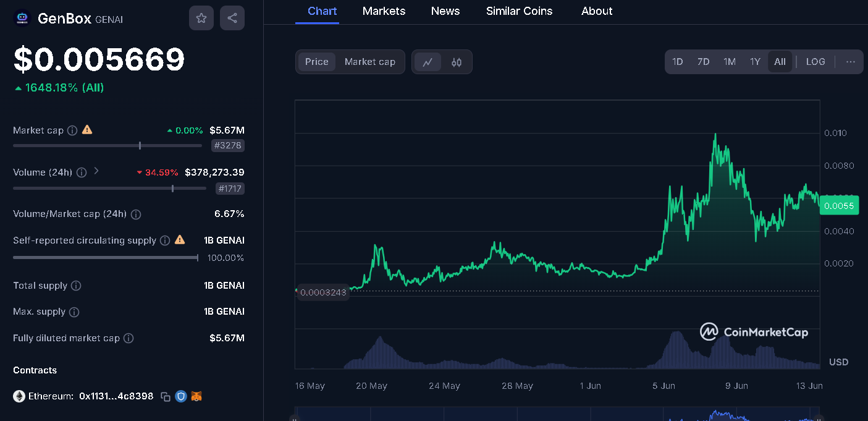Open Volume/Market cap (24h) info icon
The image size is (868, 421).
pyautogui.click(x=136, y=215)
